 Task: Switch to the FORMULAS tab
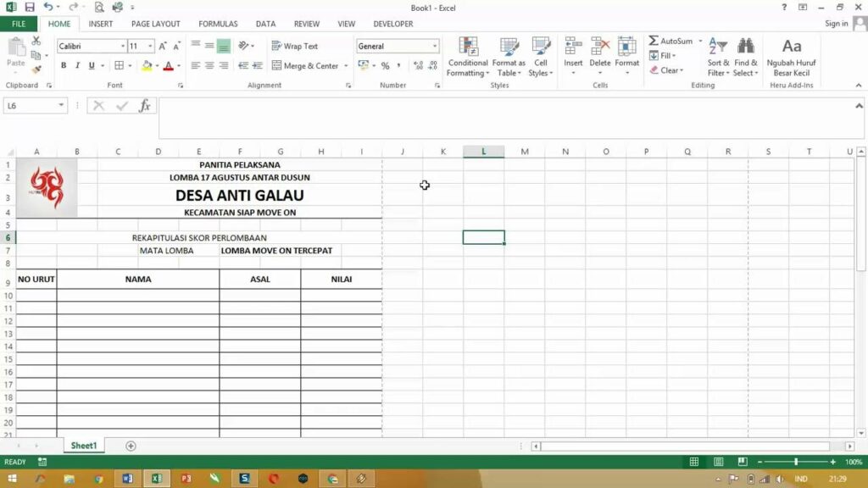tap(218, 24)
